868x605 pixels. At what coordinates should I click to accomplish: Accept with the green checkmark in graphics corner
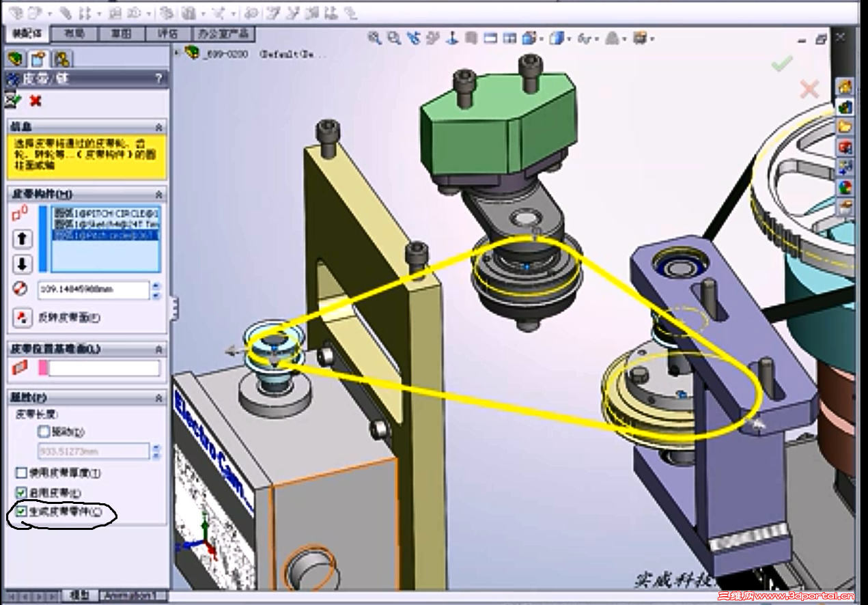tap(782, 64)
